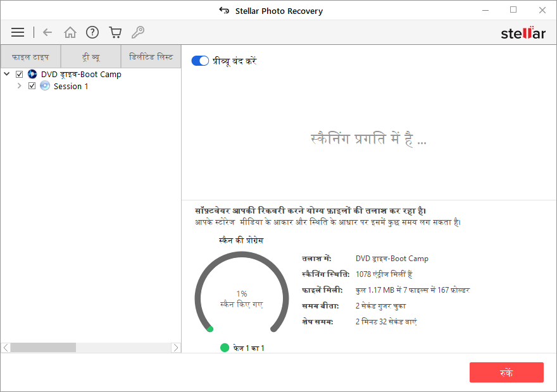
Task: Click the app icon in the title bar
Action: tap(224, 11)
